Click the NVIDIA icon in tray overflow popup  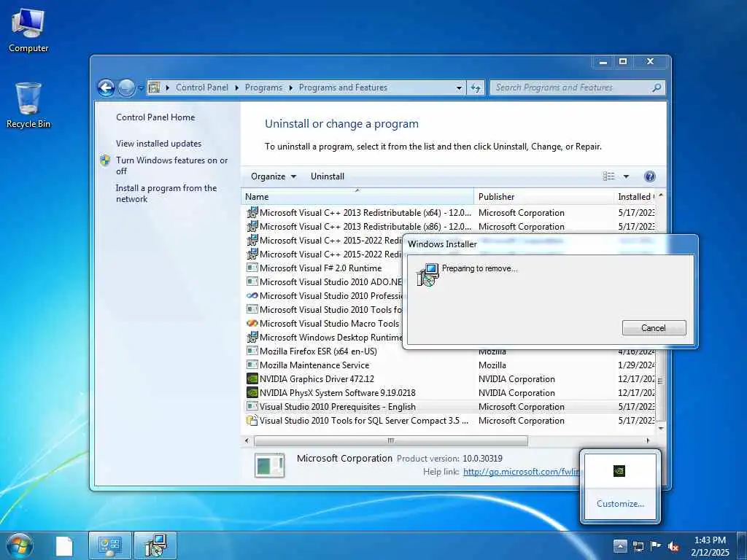point(619,471)
